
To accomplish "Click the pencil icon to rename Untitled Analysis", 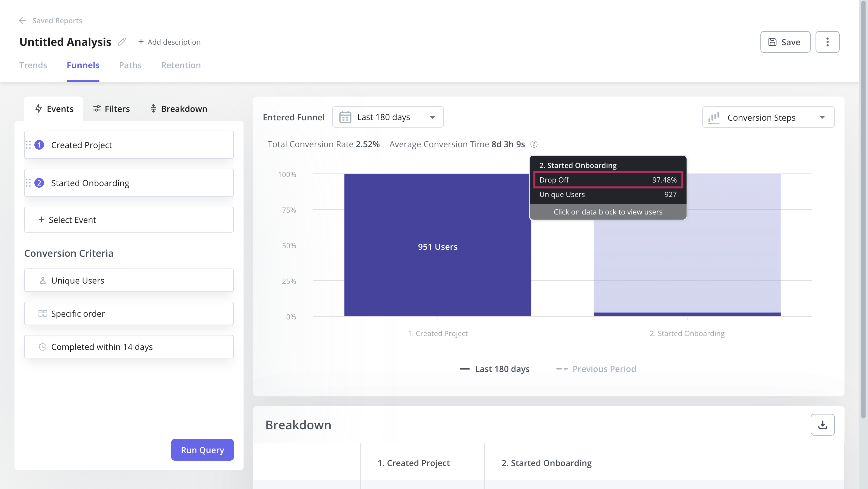I will coord(122,42).
